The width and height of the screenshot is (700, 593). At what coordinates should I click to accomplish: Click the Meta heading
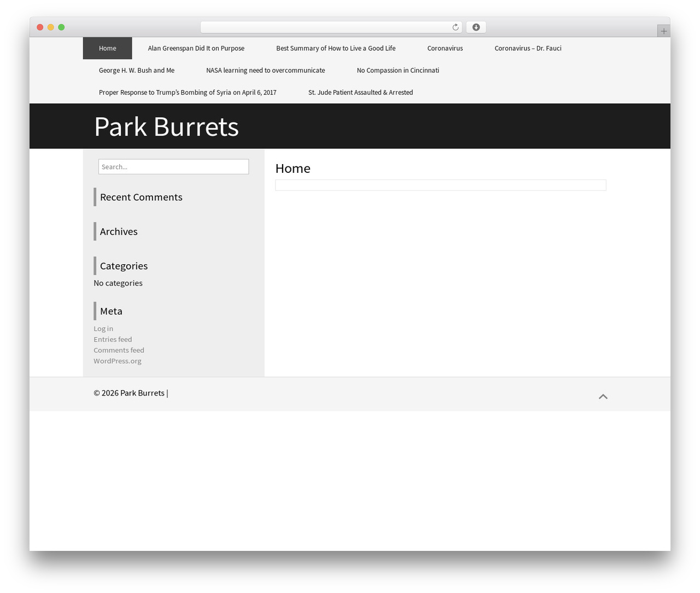[111, 311]
